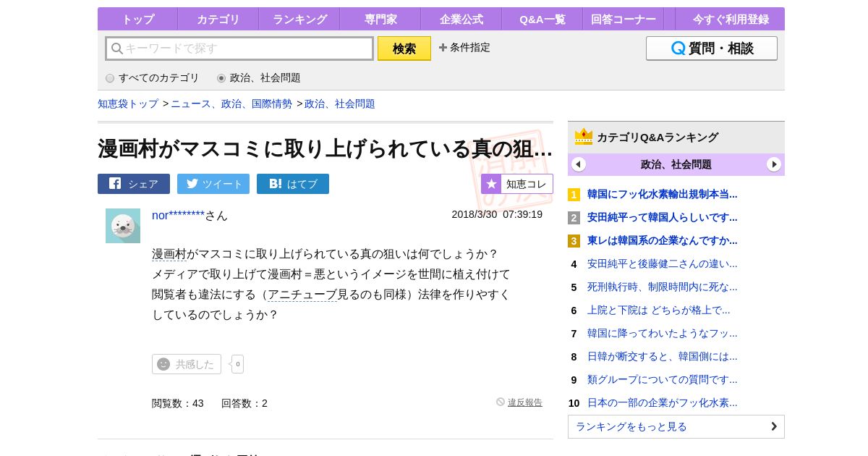Switch to the ランキング tab
Viewport: 868px width, 456px height.
click(x=299, y=20)
